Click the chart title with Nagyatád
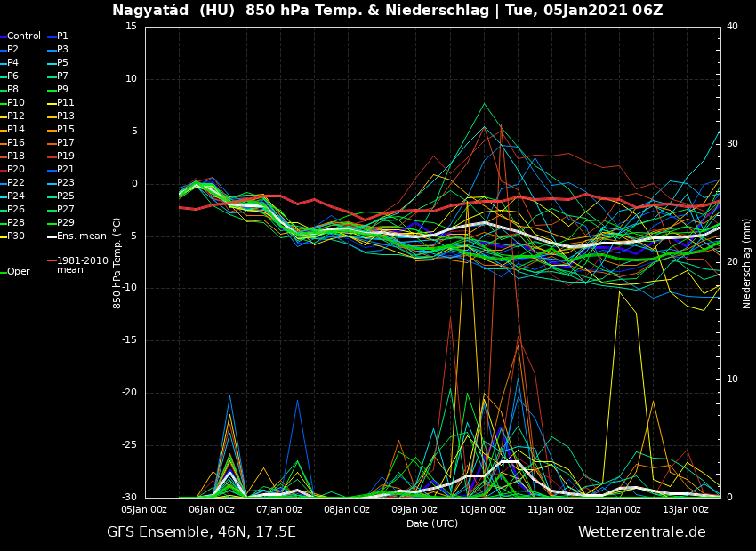Screen dimensions: 756x551 coord(387,11)
